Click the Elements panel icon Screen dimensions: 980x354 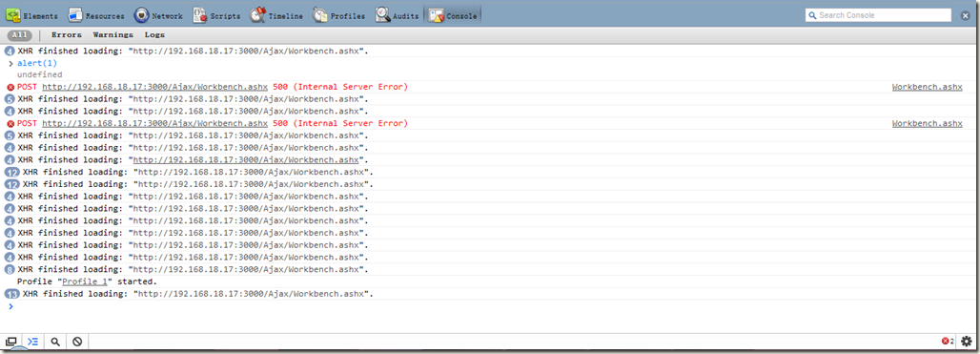(x=13, y=15)
